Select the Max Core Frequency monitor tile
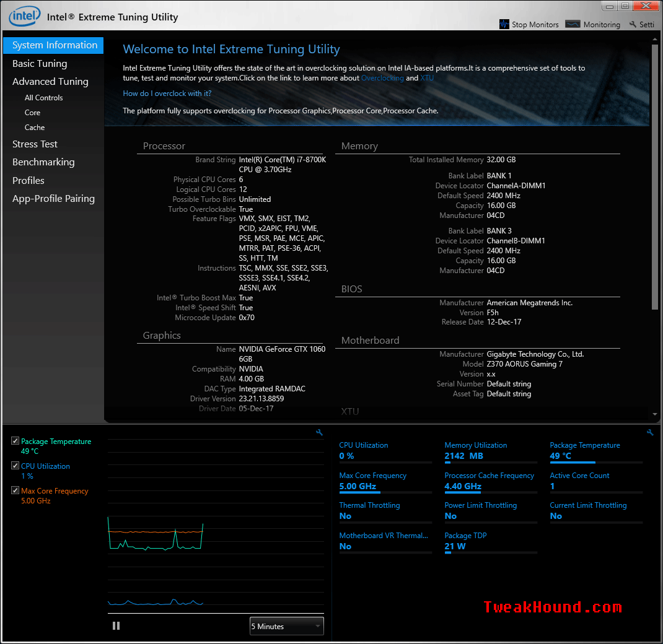Viewport: 663px width, 644px height. [x=385, y=482]
